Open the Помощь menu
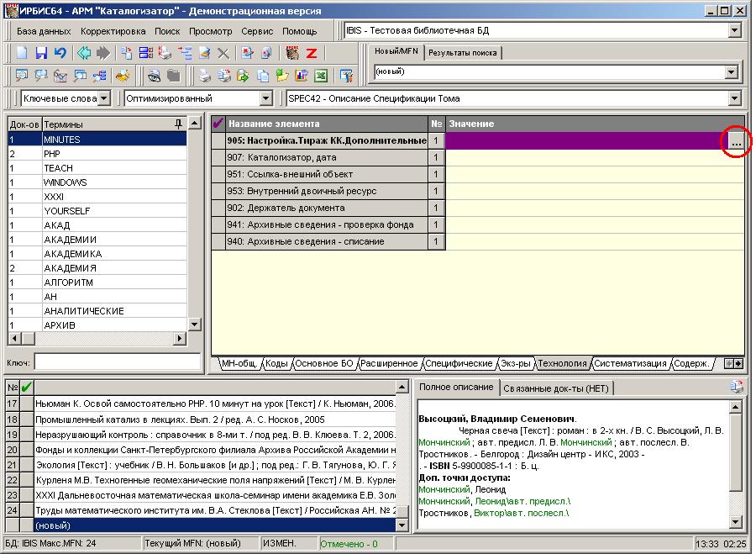Viewport: 756px width, 554px height. 299,31
